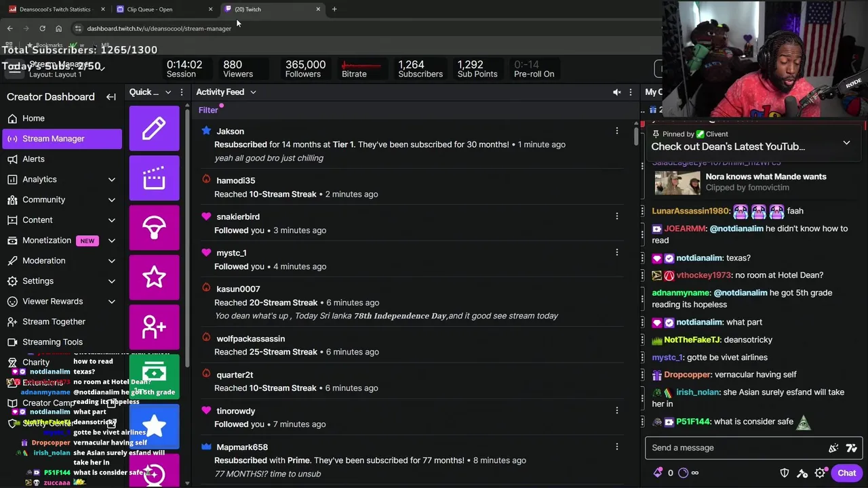
Task: Click the 1,264 Subscribers stat
Action: (420, 68)
